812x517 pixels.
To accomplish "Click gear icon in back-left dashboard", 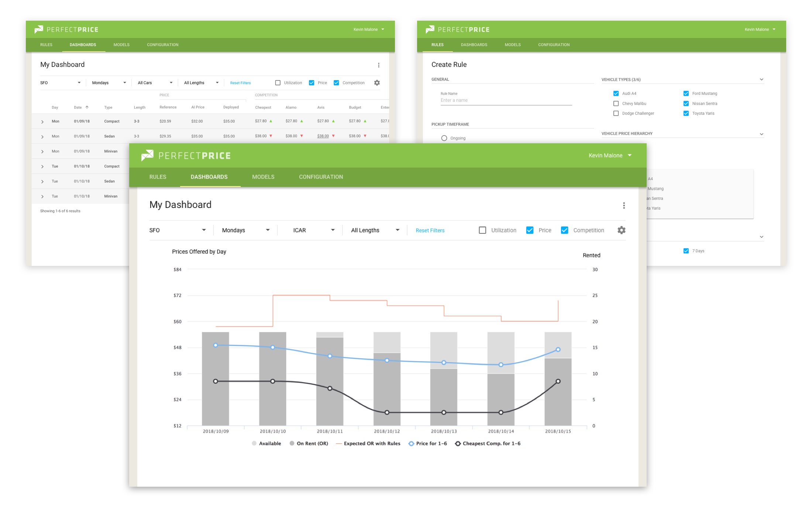I will pyautogui.click(x=377, y=83).
